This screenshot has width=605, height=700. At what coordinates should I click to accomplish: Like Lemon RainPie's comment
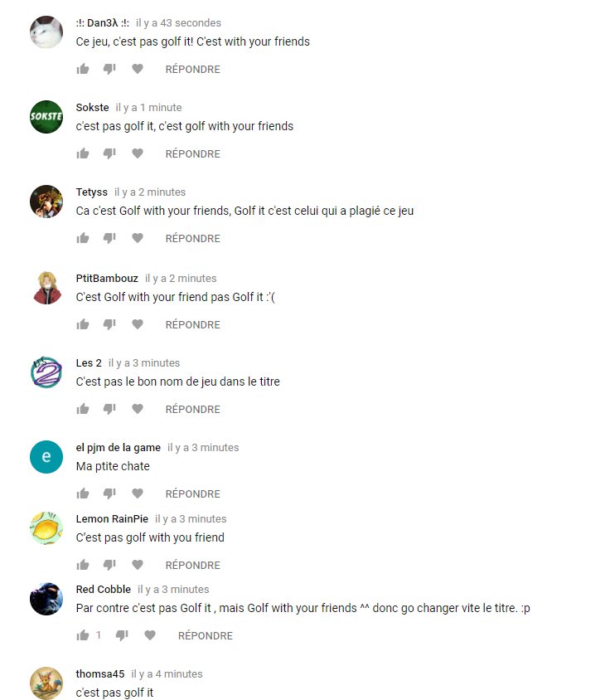tap(83, 565)
